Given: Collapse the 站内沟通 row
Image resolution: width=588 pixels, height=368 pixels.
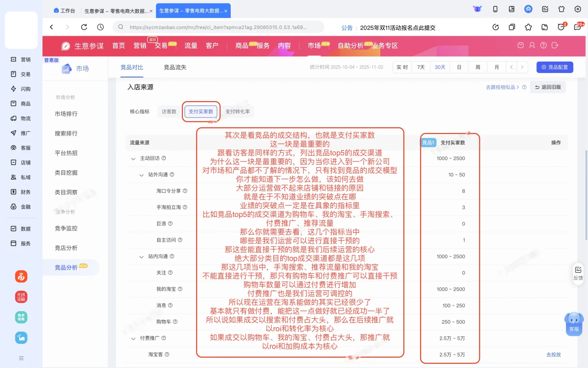Looking at the screenshot, I should (x=142, y=257).
